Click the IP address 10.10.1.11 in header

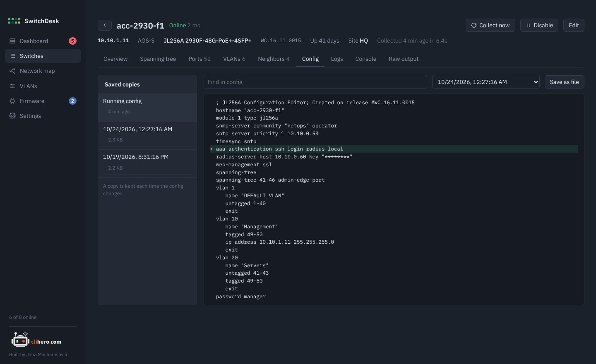(x=113, y=41)
